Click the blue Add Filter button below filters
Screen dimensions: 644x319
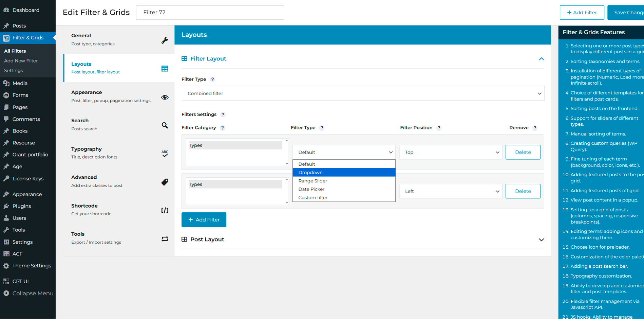click(x=204, y=220)
